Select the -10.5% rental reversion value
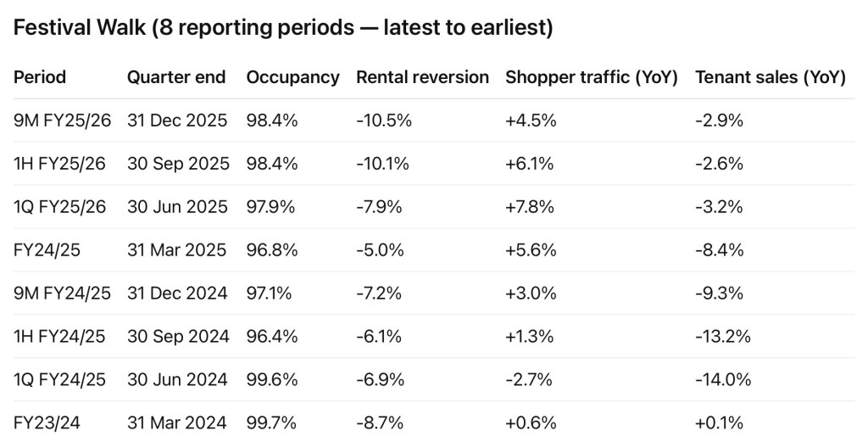This screenshot has height=448, width=868. pos(384,120)
